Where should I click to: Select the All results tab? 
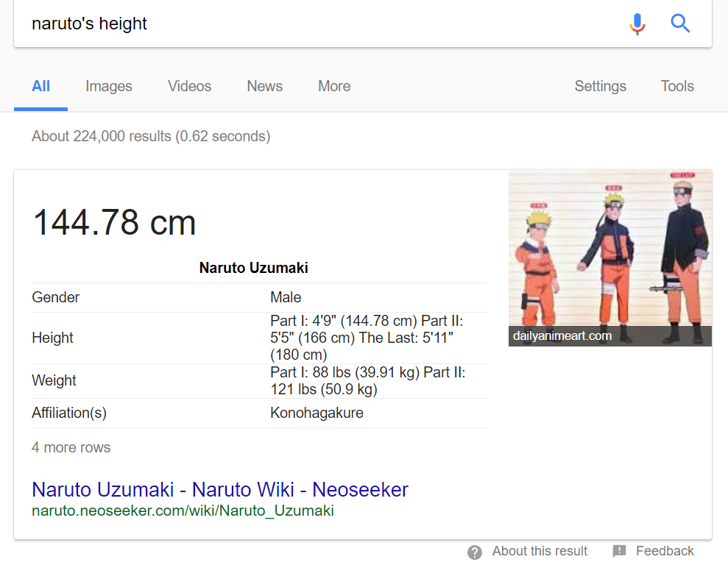coord(41,86)
